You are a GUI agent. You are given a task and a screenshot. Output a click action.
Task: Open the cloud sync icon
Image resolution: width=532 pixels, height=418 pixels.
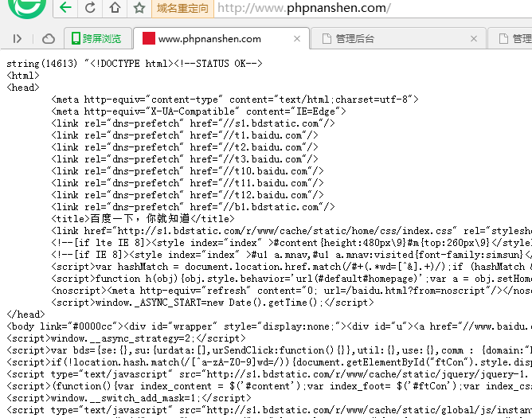[49, 39]
